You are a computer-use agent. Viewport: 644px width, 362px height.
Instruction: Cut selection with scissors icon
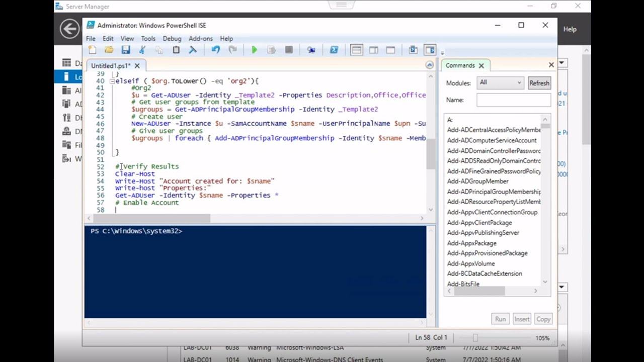(142, 50)
